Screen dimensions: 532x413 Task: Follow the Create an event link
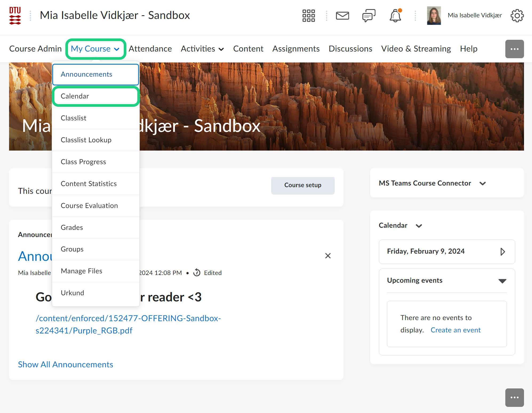coord(455,330)
